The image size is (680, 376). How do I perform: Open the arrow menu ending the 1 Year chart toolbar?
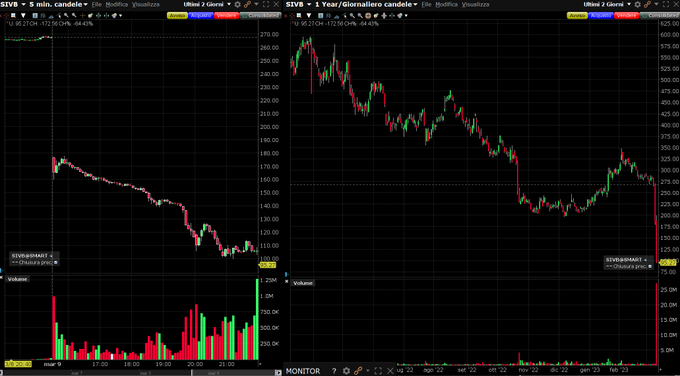tap(406, 16)
